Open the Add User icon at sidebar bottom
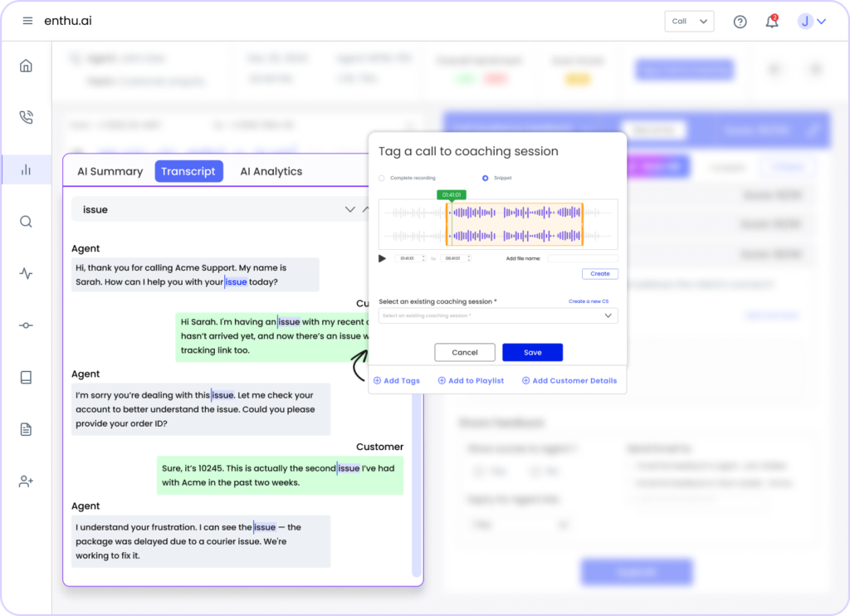850x616 pixels. 26,480
